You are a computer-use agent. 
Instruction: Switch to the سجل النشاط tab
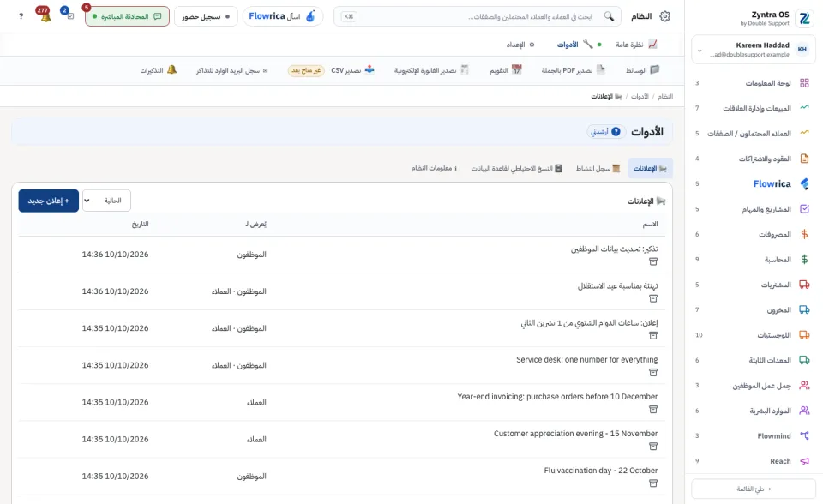598,169
